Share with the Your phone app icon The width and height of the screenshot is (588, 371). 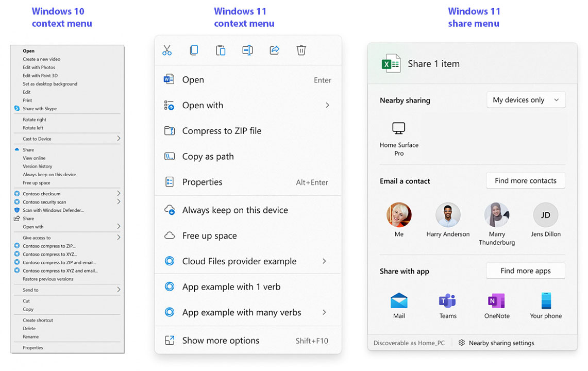click(x=546, y=301)
